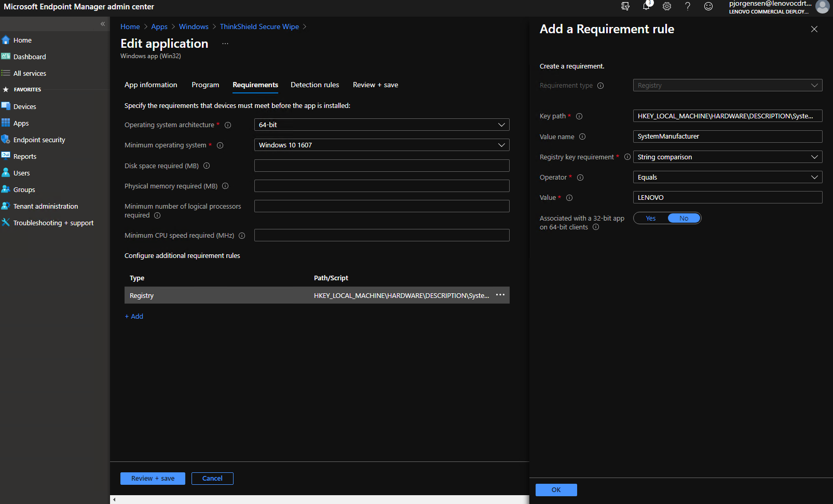Open the Requirement type dropdown
The width and height of the screenshot is (833, 504).
(x=728, y=85)
